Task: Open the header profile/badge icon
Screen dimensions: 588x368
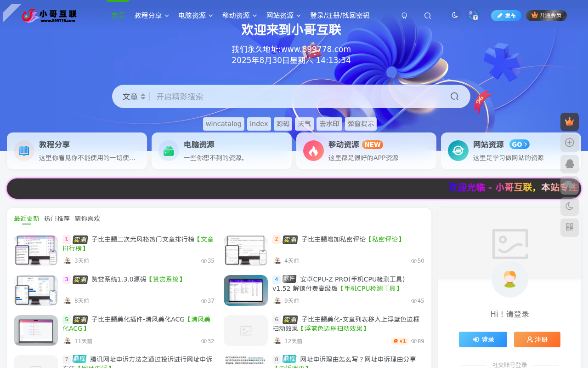Action: (x=404, y=16)
